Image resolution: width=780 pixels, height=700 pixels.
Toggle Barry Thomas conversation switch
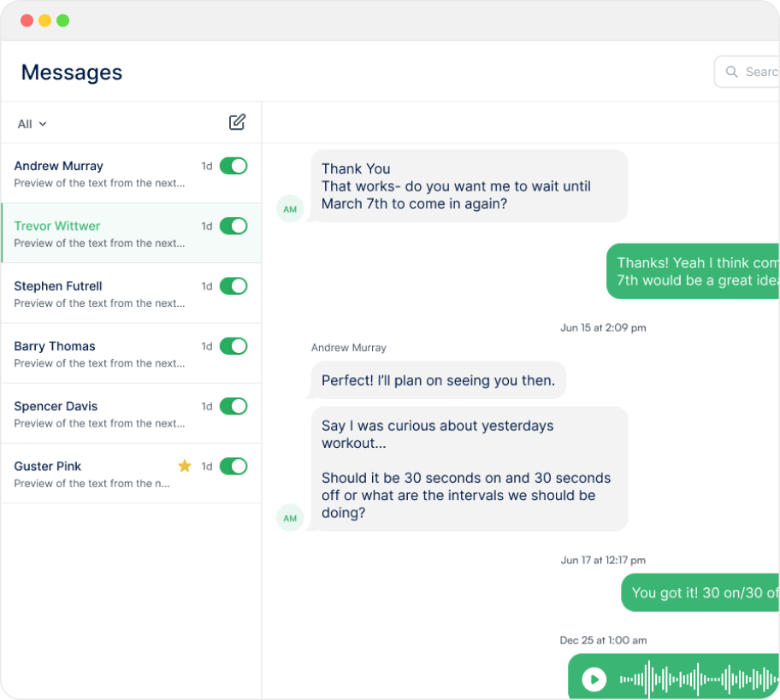[233, 346]
